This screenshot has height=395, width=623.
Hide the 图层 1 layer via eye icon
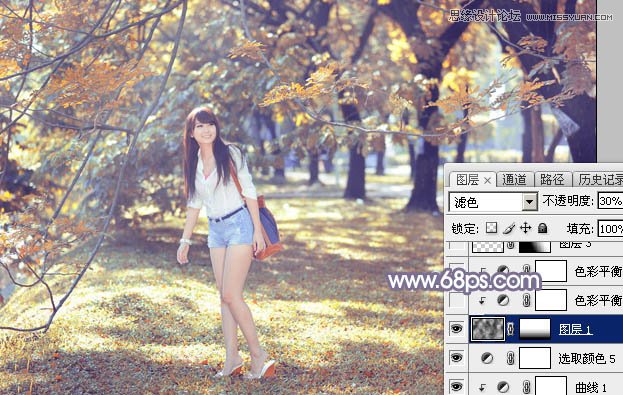point(457,329)
